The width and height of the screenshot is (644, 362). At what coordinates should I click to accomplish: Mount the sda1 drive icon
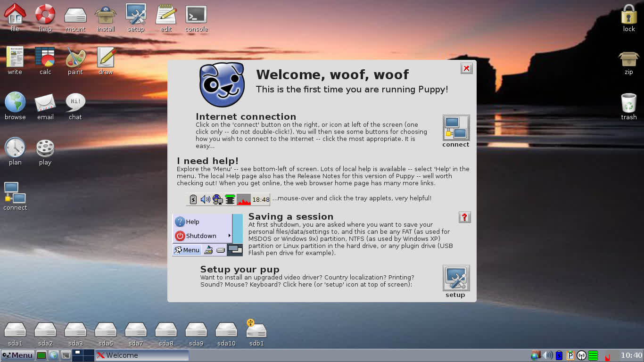15,329
